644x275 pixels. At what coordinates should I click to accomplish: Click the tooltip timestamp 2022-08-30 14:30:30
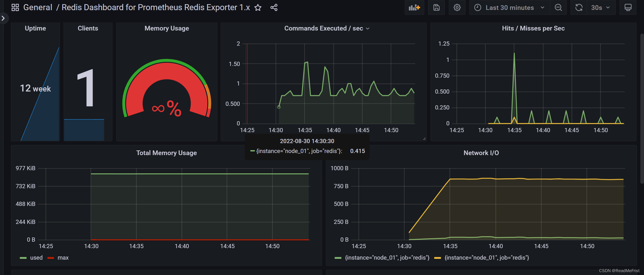(x=307, y=141)
